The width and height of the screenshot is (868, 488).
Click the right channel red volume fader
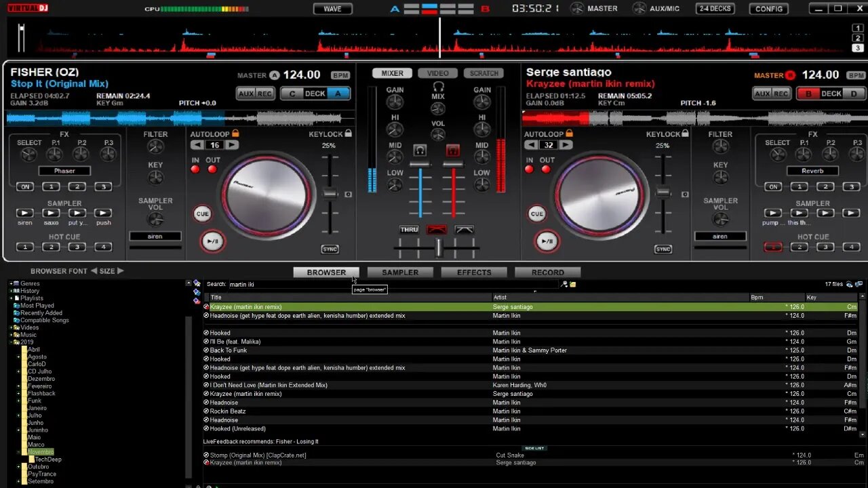tap(453, 165)
